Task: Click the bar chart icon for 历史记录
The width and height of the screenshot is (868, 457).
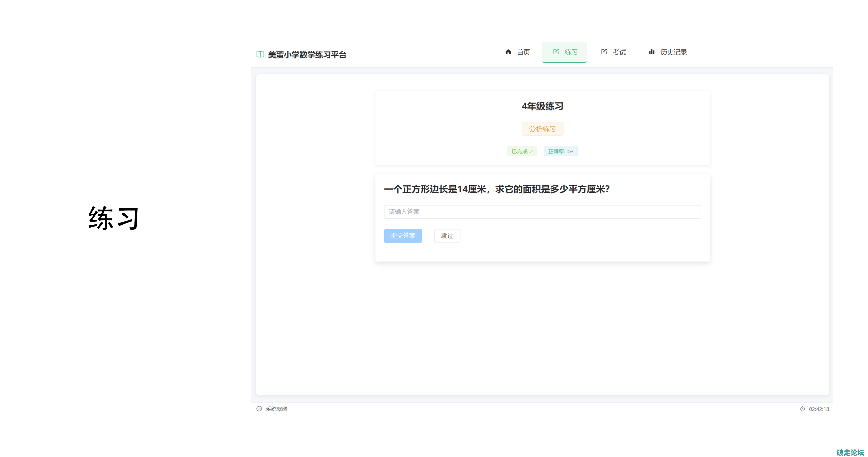Action: [x=652, y=52]
